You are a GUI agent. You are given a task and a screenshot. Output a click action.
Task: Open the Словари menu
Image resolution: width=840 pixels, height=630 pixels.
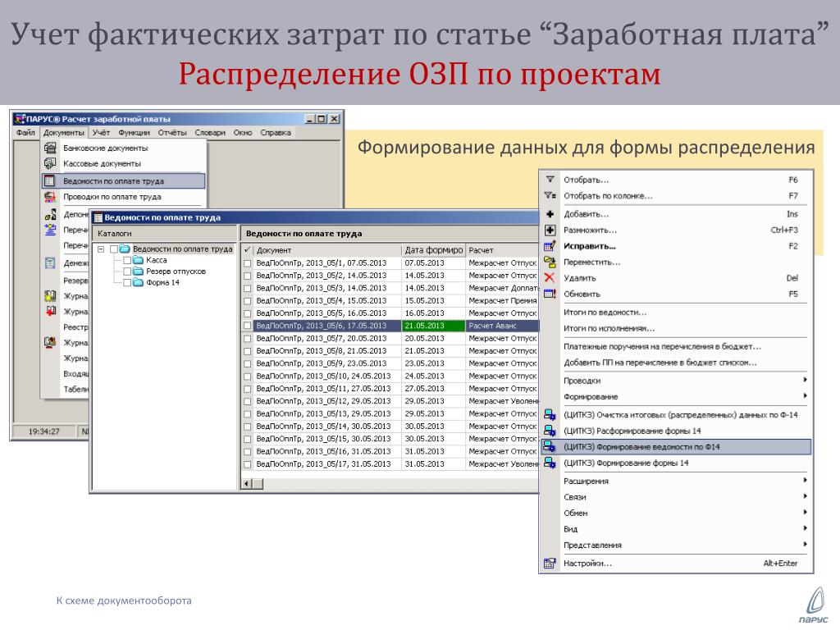(x=210, y=132)
